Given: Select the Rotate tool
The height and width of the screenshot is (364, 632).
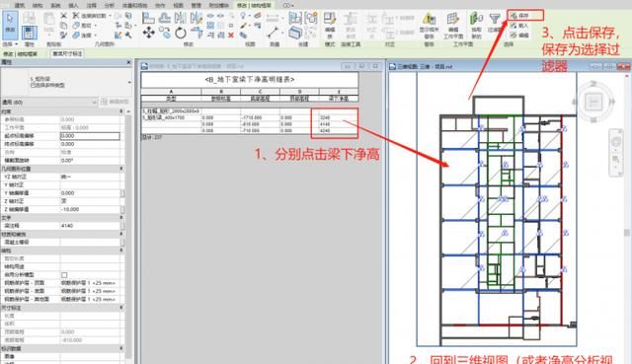Looking at the screenshot, I should point(180,33).
